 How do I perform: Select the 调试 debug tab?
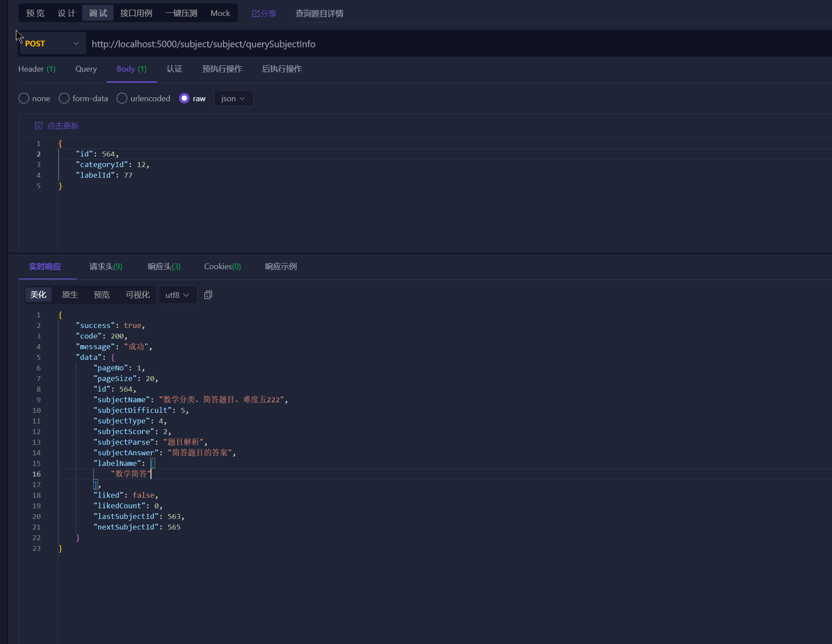[x=98, y=13]
